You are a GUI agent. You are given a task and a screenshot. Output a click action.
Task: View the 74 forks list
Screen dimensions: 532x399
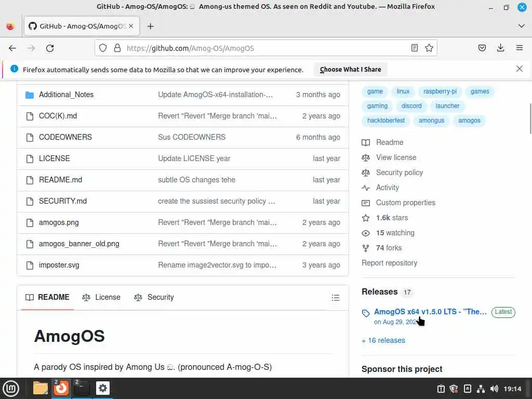(x=382, y=248)
